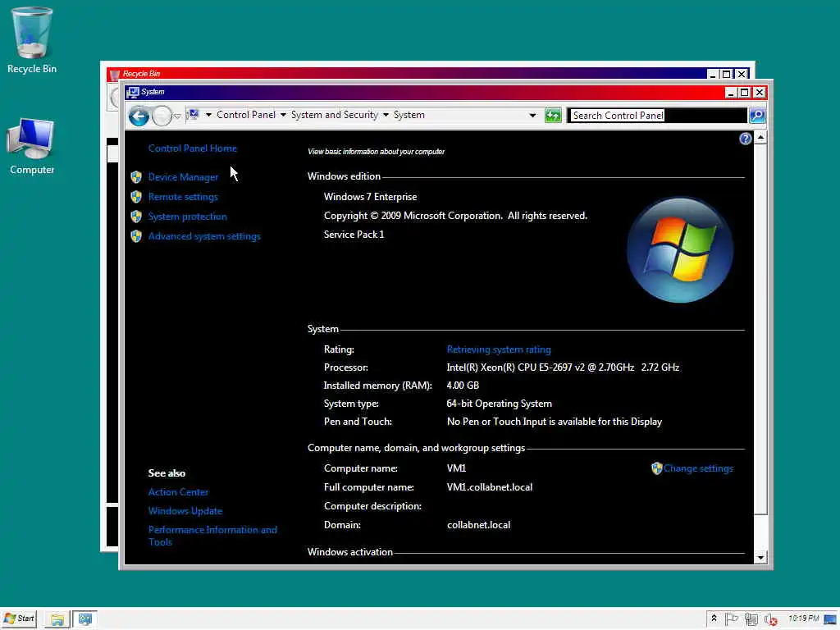Click the scrollbar down arrow
The width and height of the screenshot is (840, 630).
[x=760, y=558]
